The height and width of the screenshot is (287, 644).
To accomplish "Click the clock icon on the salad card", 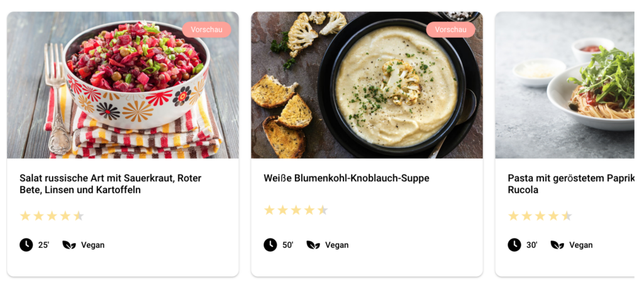I will pos(26,245).
